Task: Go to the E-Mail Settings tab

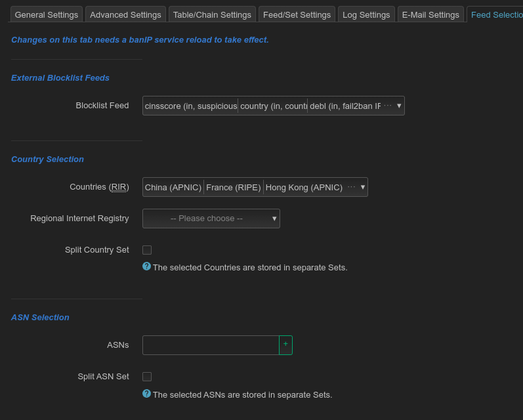Action: [x=430, y=14]
